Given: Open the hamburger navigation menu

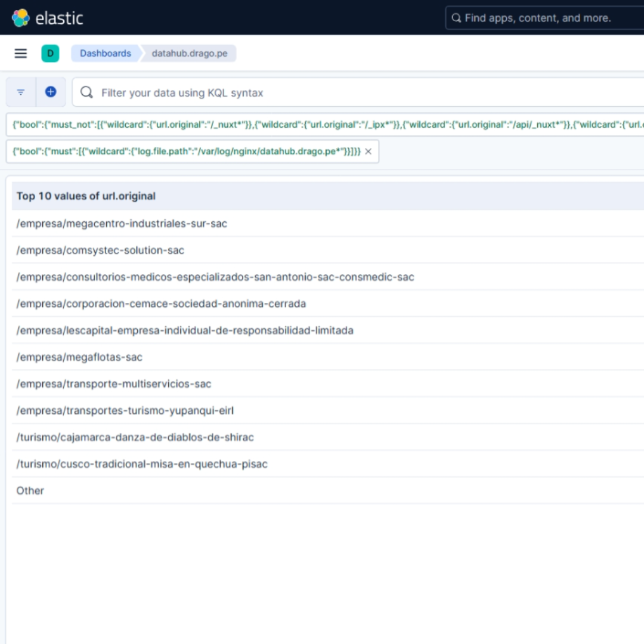Looking at the screenshot, I should tap(20, 54).
